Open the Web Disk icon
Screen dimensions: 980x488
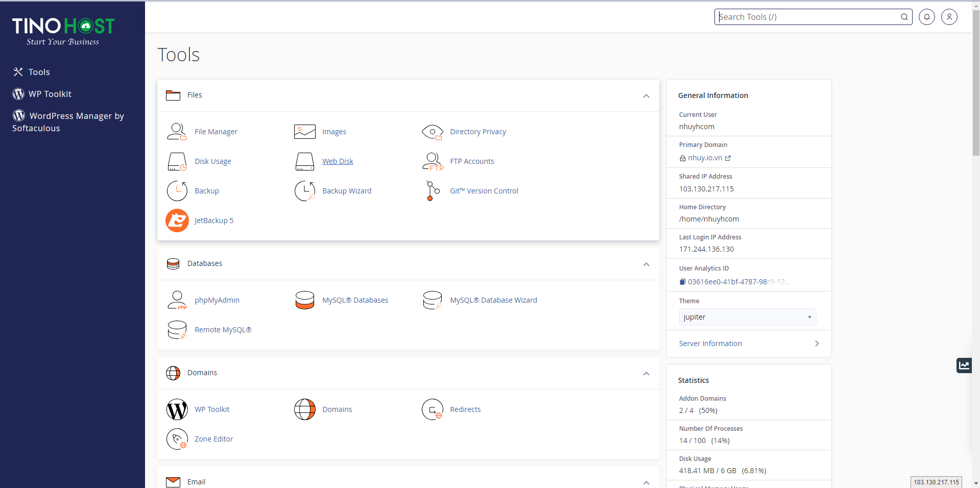click(x=304, y=161)
